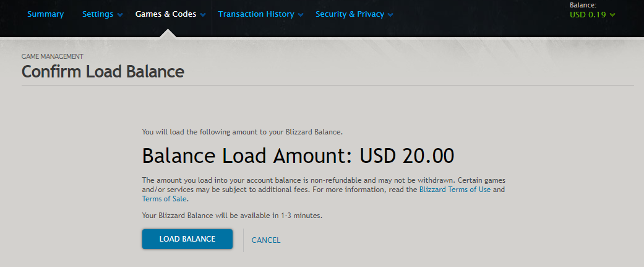Click the USD 0.19 balance amount
The height and width of the screenshot is (267, 644).
click(x=588, y=14)
